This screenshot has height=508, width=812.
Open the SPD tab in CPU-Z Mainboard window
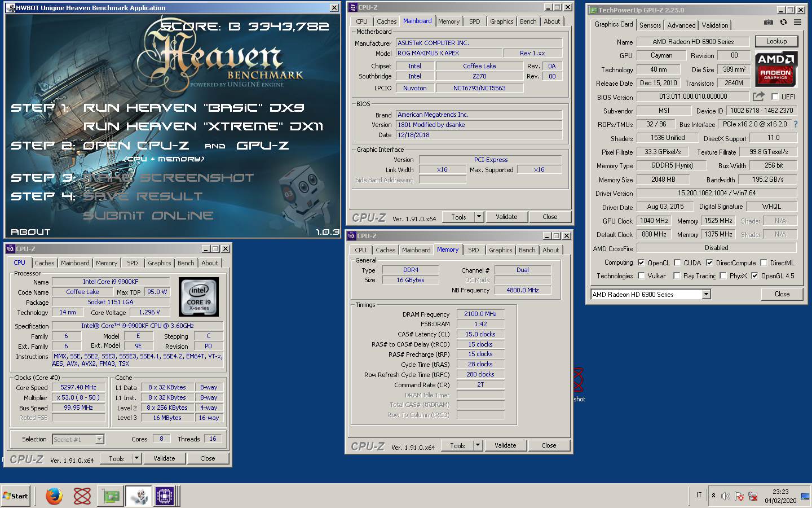tap(475, 21)
